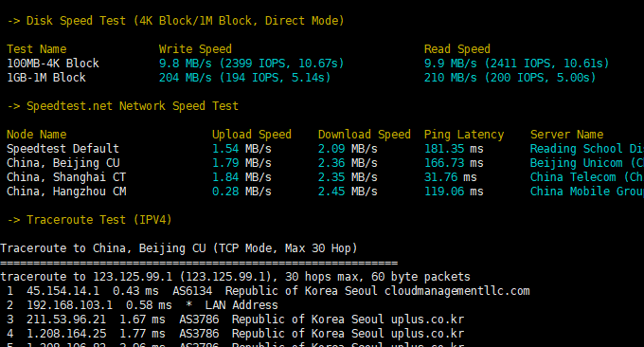Click the 'Upload Speed' column header
Image resolution: width=644 pixels, height=347 pixels.
(x=252, y=135)
